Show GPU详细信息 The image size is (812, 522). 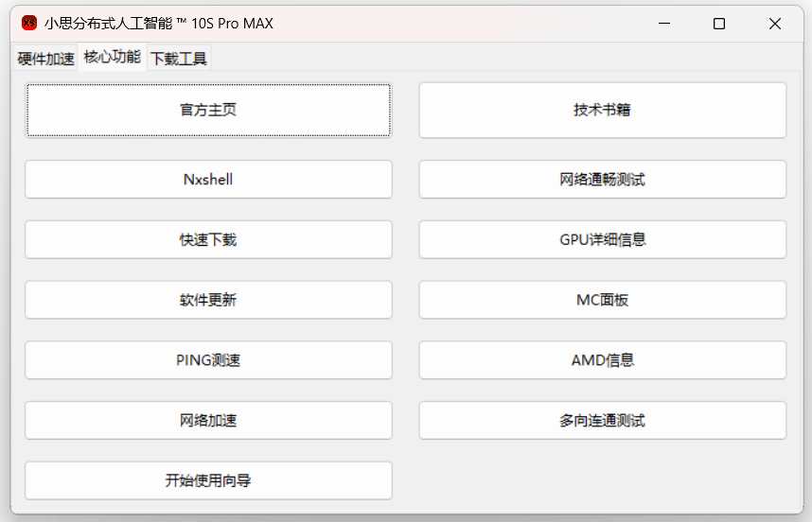[x=602, y=239]
